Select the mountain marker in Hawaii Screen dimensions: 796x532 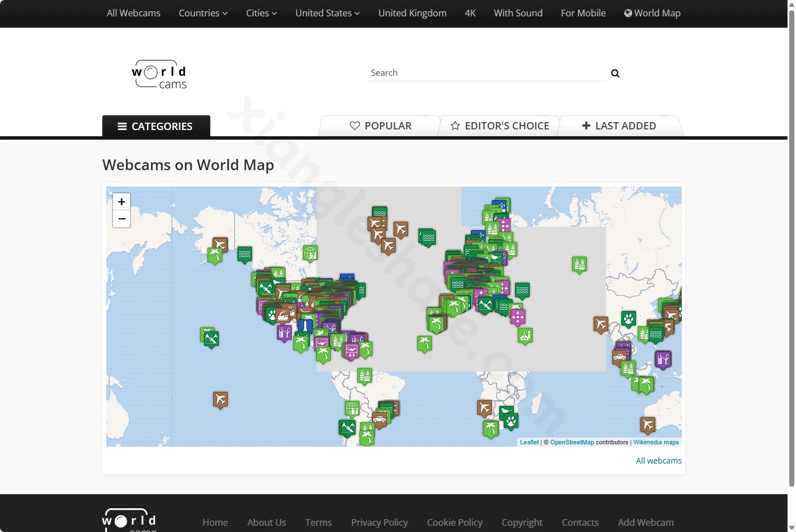pos(211,339)
